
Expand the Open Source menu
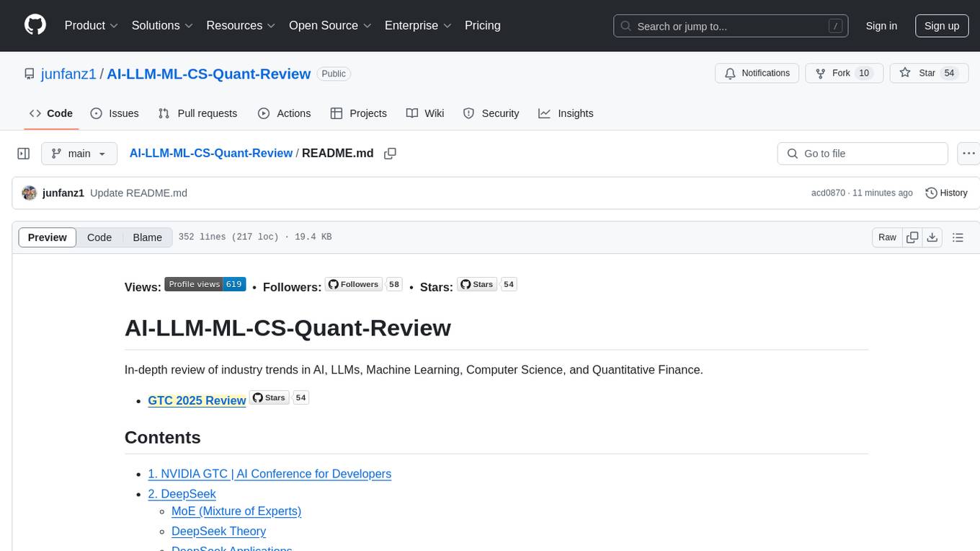[x=330, y=25]
